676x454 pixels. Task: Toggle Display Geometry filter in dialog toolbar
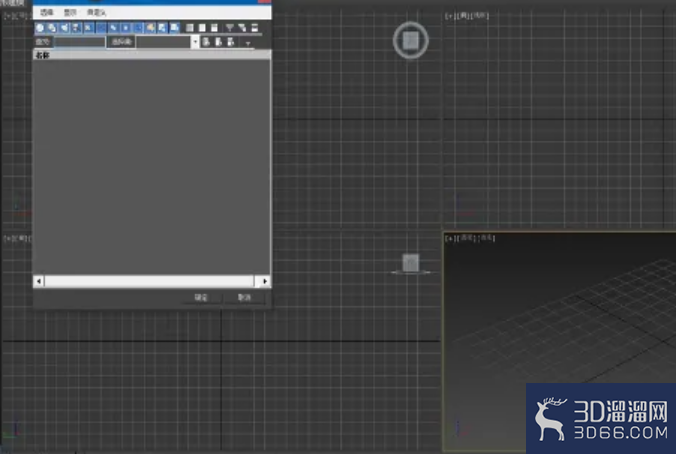point(40,28)
